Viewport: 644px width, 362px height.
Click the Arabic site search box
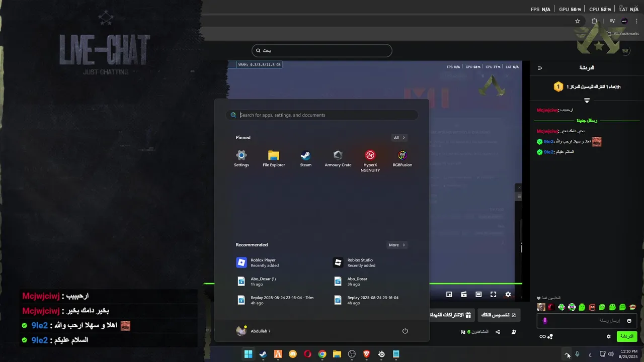coord(322,51)
